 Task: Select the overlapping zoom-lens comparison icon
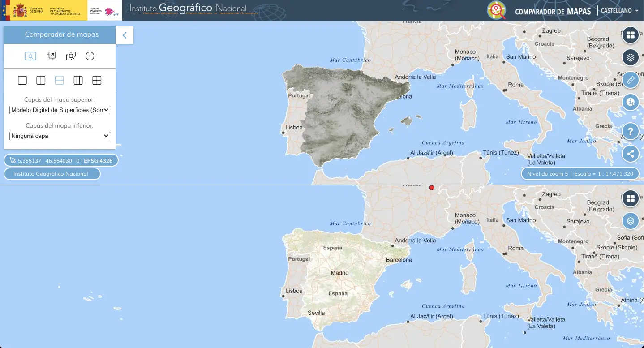(x=70, y=56)
